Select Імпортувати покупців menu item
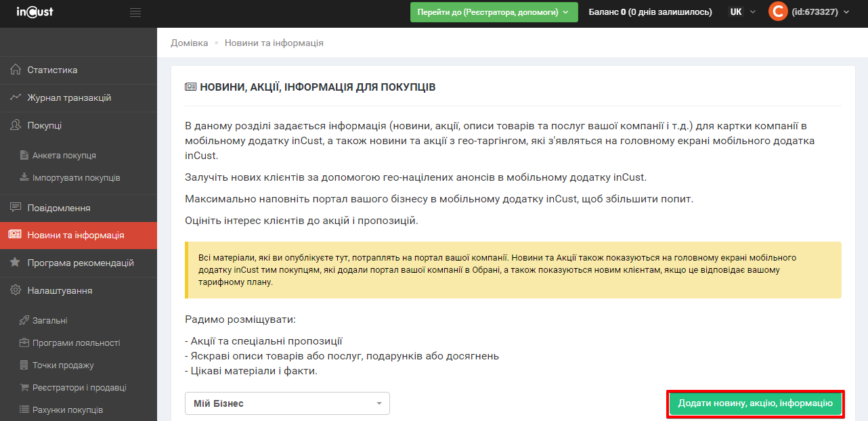This screenshot has width=868, height=421. click(x=76, y=177)
